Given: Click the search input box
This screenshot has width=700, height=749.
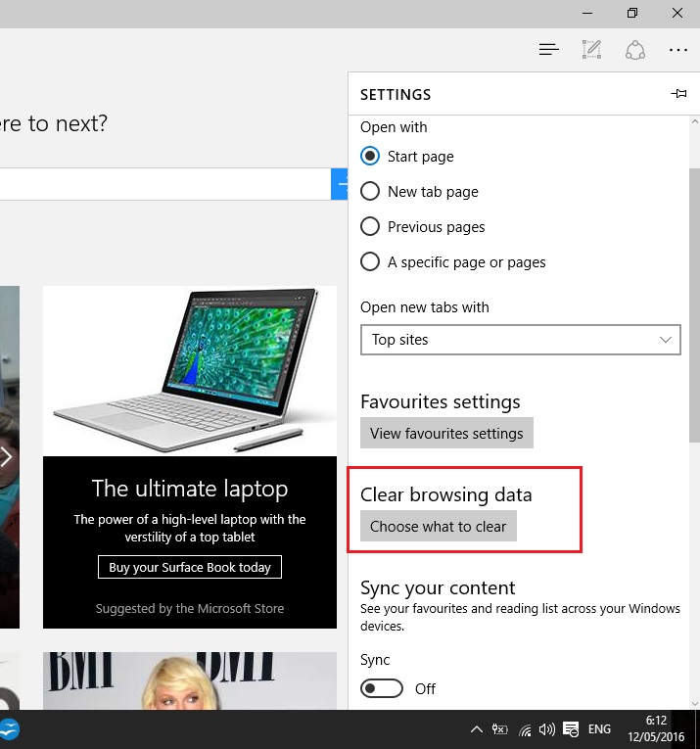Looking at the screenshot, I should (165, 184).
